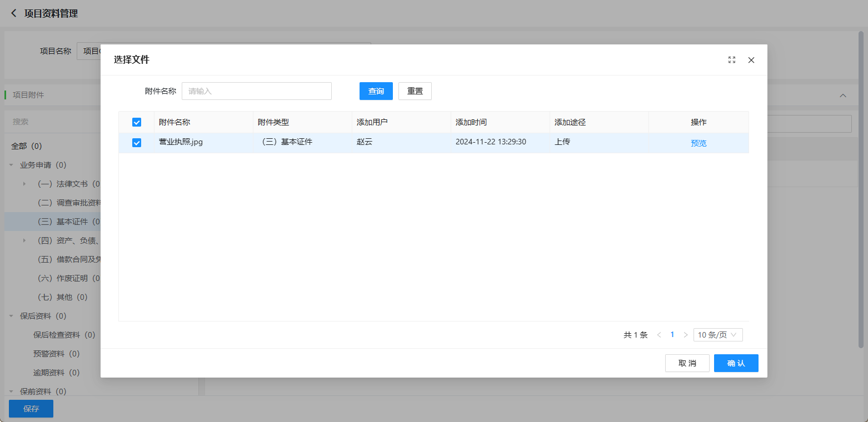This screenshot has width=868, height=422.
Task: Expand the (一) 法律文书 tree node
Action: tap(24, 184)
